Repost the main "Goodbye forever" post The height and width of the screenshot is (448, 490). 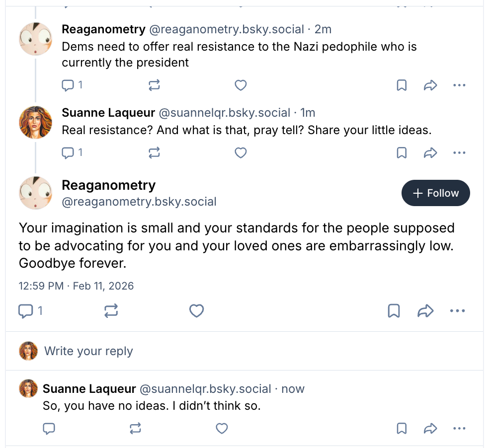tap(111, 311)
